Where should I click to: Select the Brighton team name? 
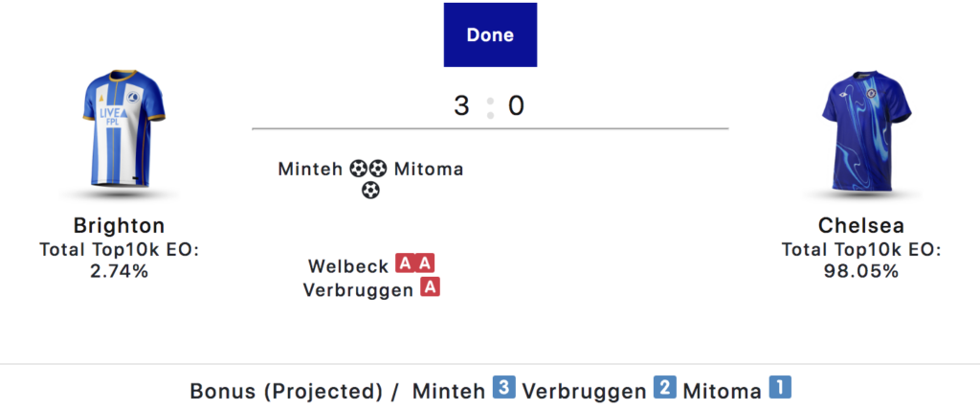tap(120, 226)
